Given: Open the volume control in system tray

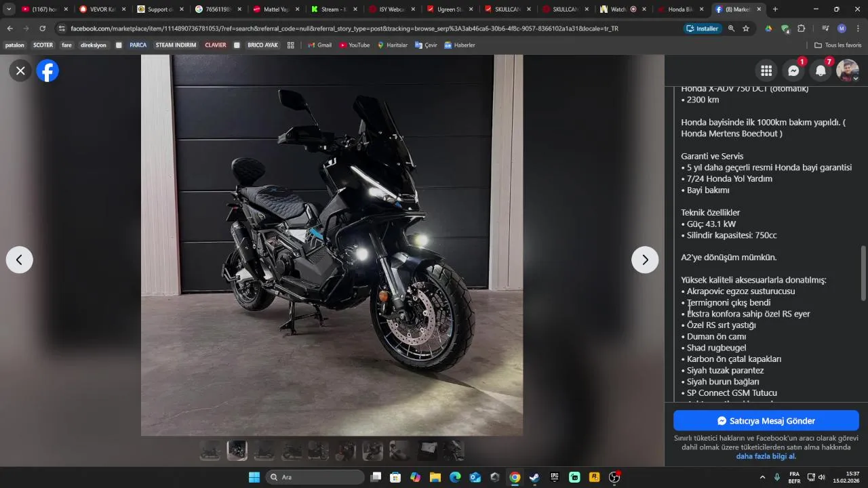Looking at the screenshot, I should [822, 477].
